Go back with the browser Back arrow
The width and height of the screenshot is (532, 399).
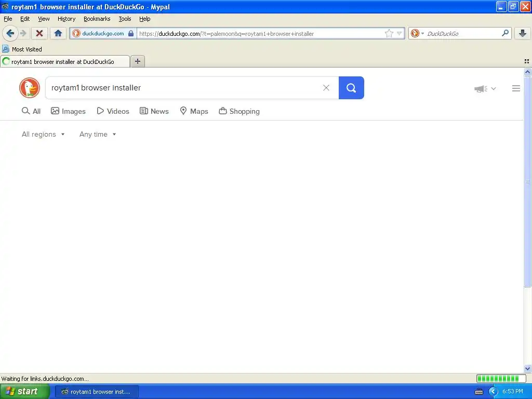[10, 33]
